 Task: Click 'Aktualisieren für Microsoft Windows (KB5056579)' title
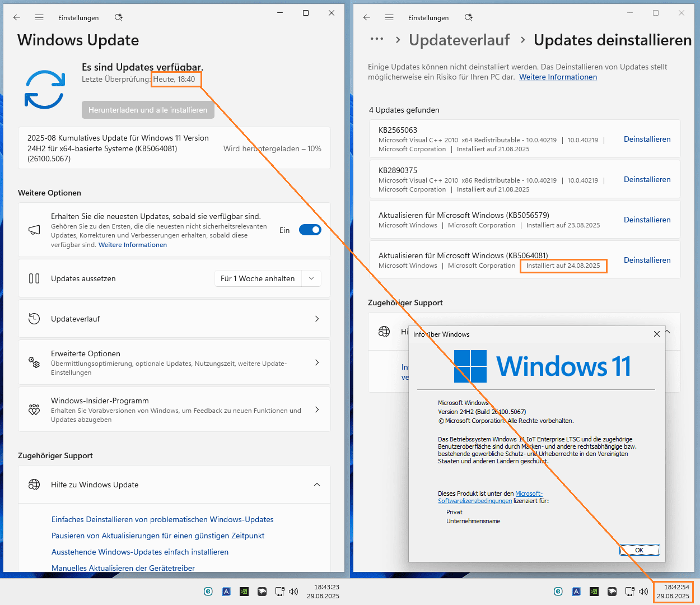tap(464, 215)
